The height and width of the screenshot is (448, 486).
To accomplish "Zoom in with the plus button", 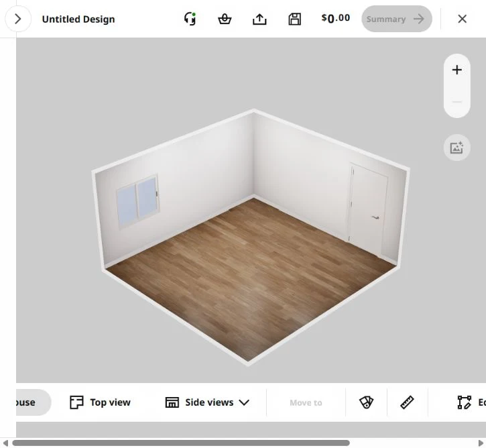I will click(x=457, y=70).
